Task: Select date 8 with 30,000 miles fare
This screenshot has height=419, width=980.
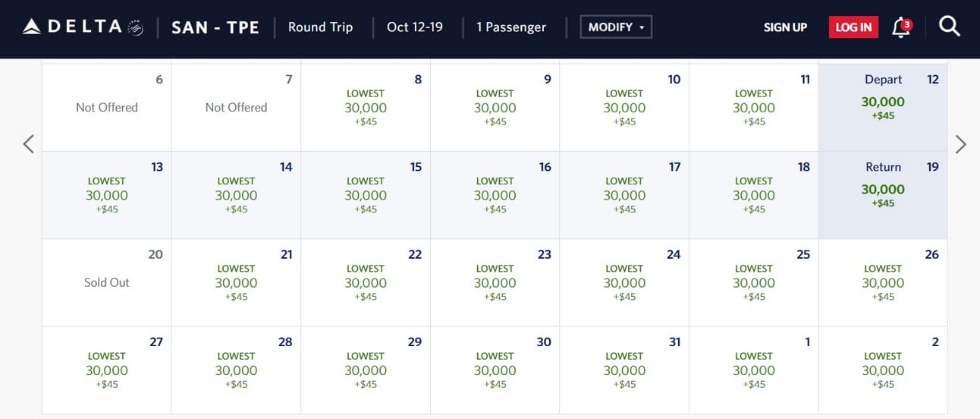Action: point(366,107)
